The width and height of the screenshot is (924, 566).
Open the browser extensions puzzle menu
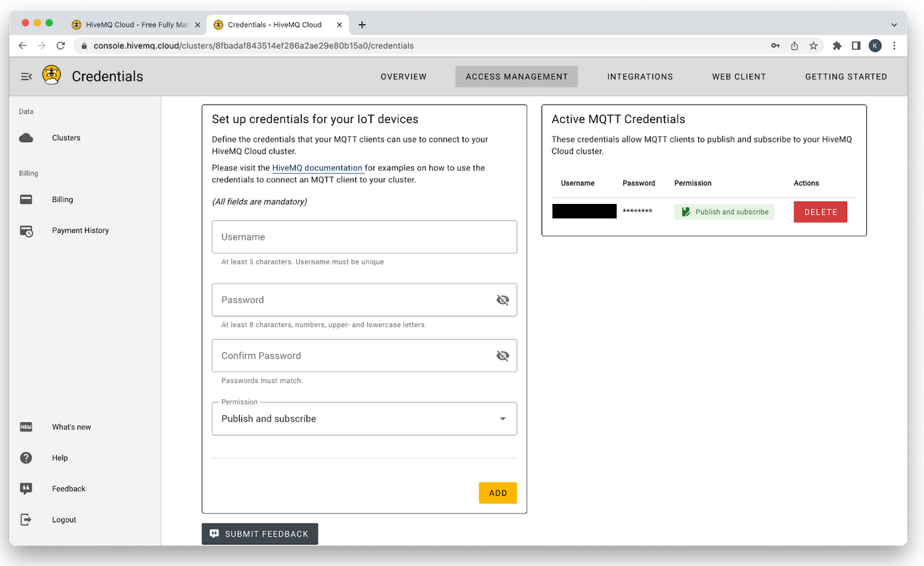point(837,46)
